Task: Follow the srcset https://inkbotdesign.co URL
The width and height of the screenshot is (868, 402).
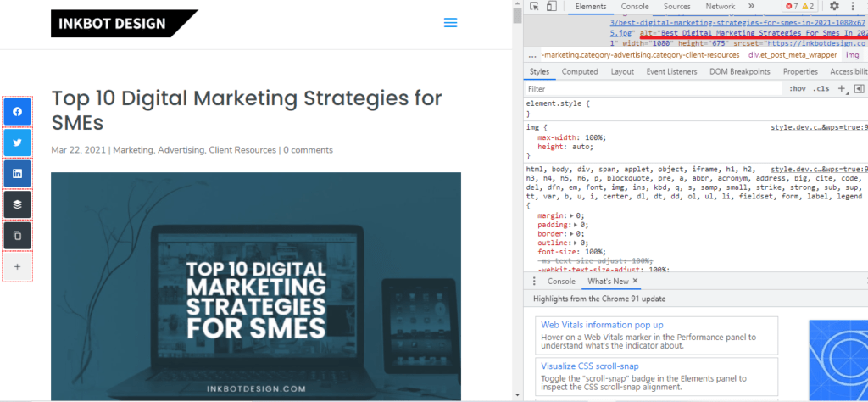Action: point(817,42)
